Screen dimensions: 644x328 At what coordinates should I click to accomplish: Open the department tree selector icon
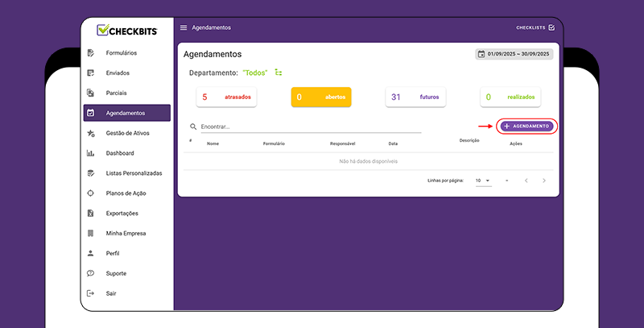tap(279, 73)
